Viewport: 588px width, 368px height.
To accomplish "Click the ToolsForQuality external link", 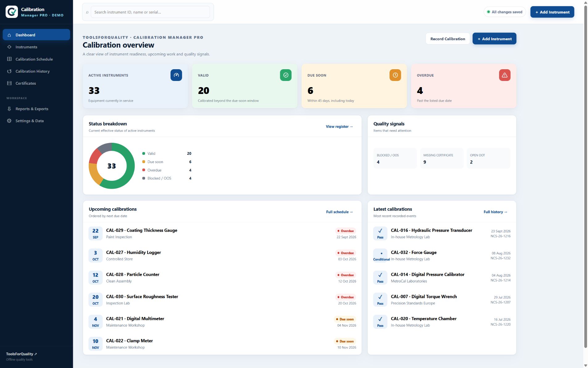I will 21,354.
